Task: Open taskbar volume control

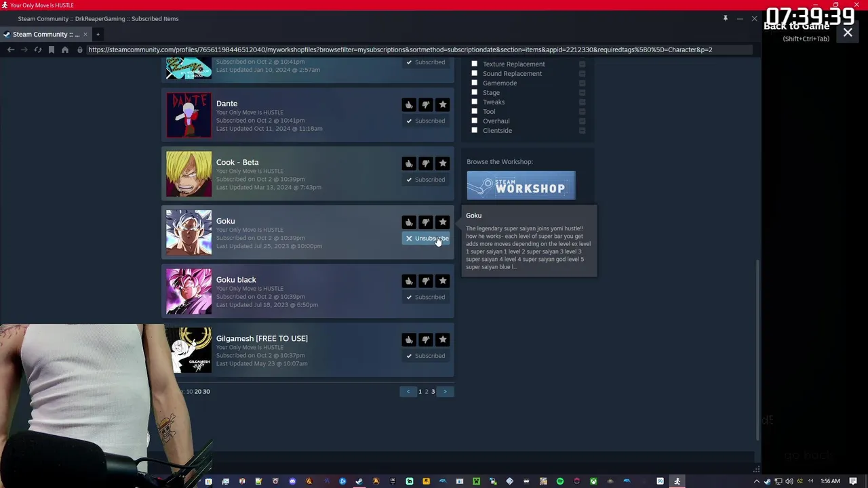Action: [x=789, y=481]
